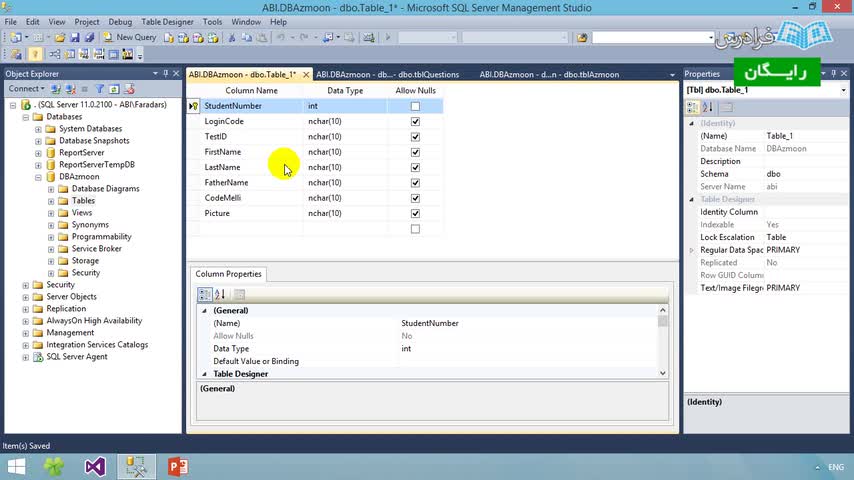
Task: Click the Column Properties vertical scrollbar down arrow
Action: tap(663, 373)
